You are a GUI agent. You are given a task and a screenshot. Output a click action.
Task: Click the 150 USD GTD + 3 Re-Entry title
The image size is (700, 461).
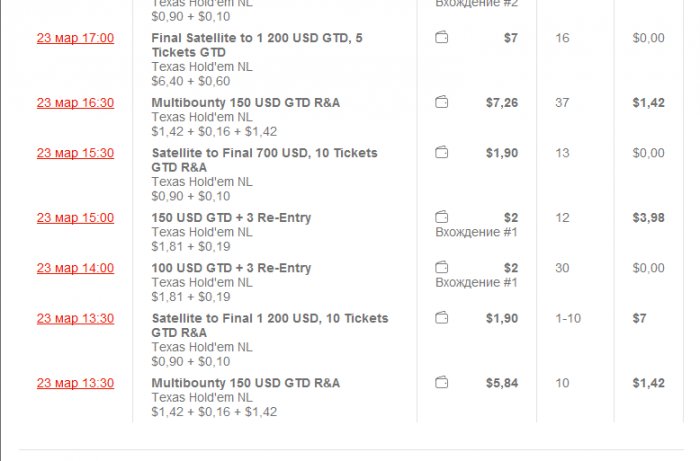pyautogui.click(x=231, y=218)
